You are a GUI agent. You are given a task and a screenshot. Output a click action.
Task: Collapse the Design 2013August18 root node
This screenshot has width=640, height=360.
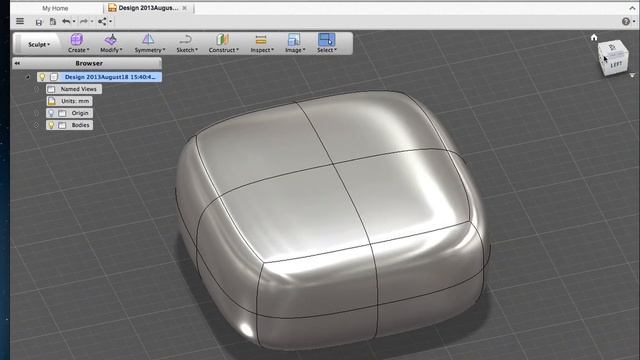(28, 77)
